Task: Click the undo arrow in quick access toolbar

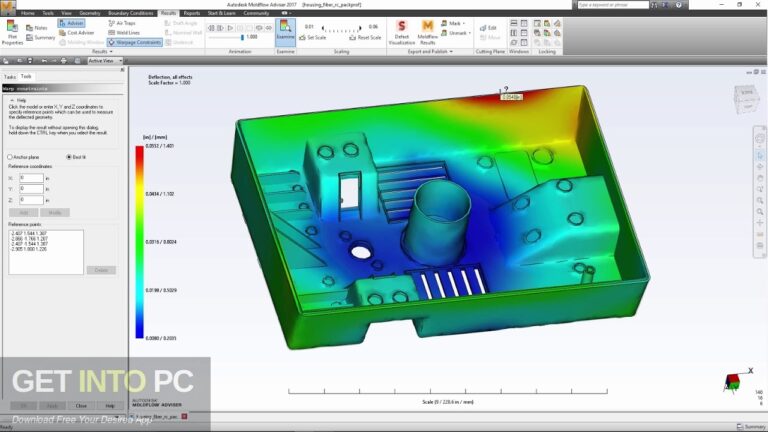Action: coord(44,61)
